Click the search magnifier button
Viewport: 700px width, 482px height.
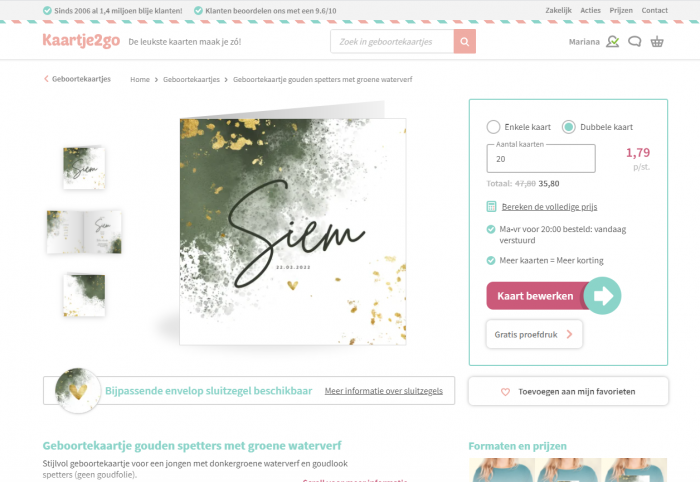pyautogui.click(x=465, y=42)
